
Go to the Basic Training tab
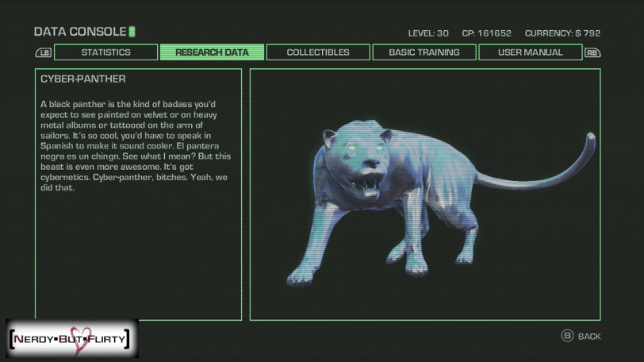click(x=424, y=52)
